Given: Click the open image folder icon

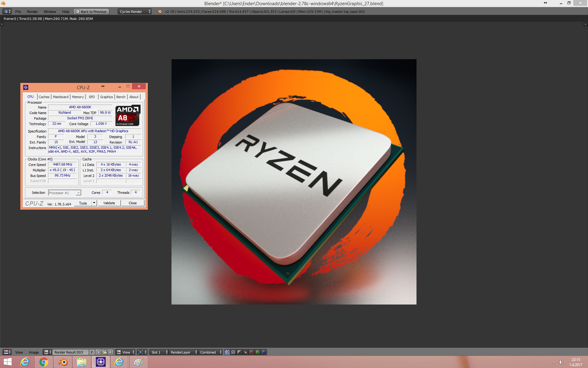Looking at the screenshot, I should (x=104, y=352).
